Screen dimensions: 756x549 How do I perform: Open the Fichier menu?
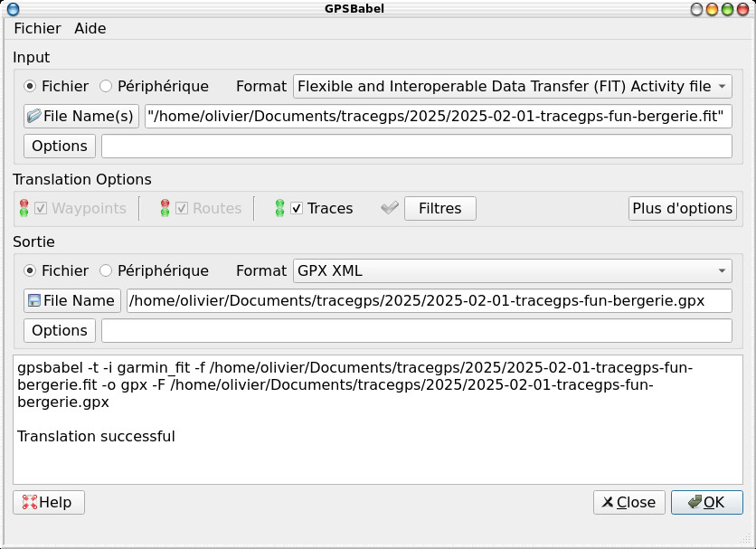pyautogui.click(x=37, y=29)
